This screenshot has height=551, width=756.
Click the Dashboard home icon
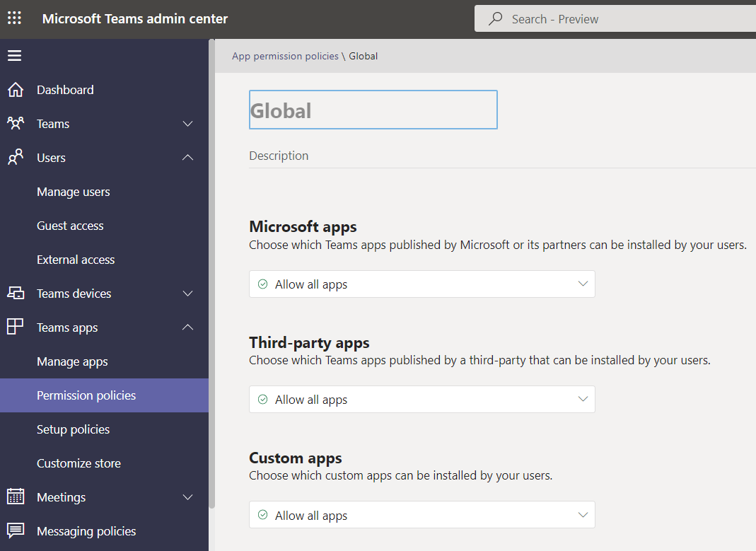click(14, 90)
